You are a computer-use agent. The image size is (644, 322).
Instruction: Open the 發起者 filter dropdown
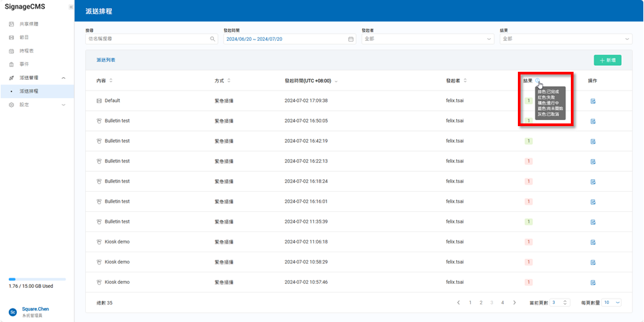tap(427, 39)
